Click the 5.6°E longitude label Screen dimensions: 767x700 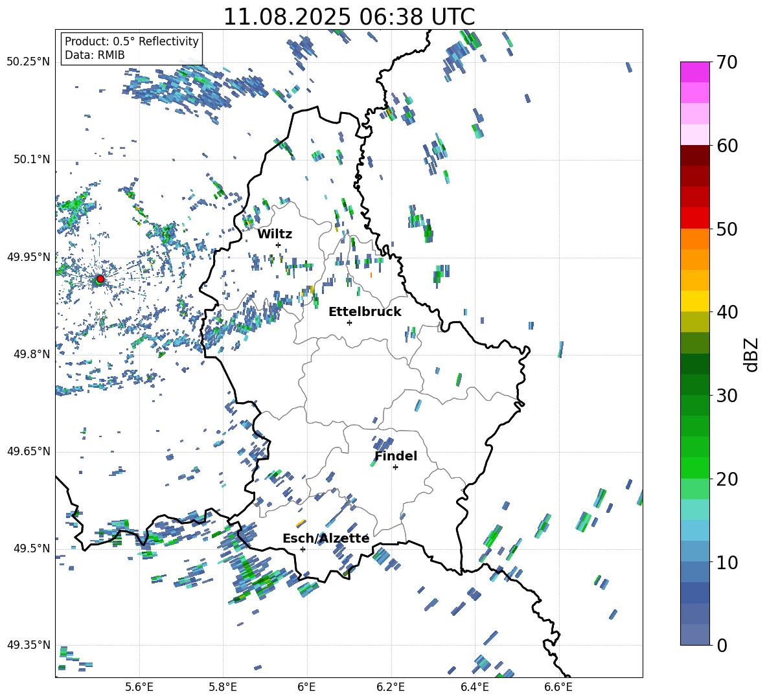point(139,687)
